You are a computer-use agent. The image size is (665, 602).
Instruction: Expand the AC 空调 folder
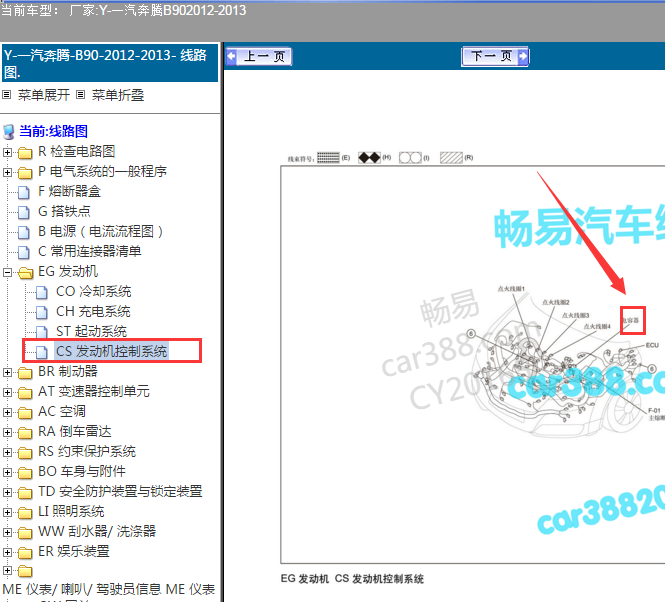coord(7,412)
